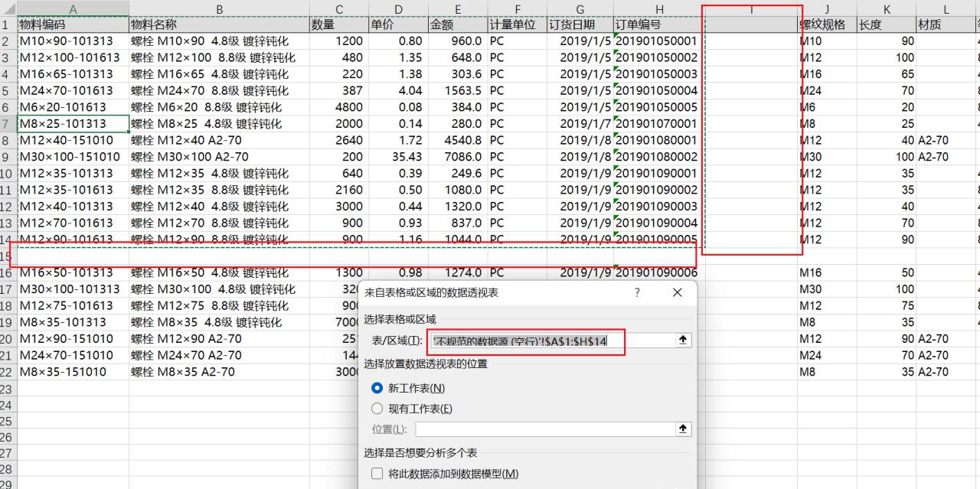Select column B header
The width and height of the screenshot is (980, 489).
[x=219, y=8]
